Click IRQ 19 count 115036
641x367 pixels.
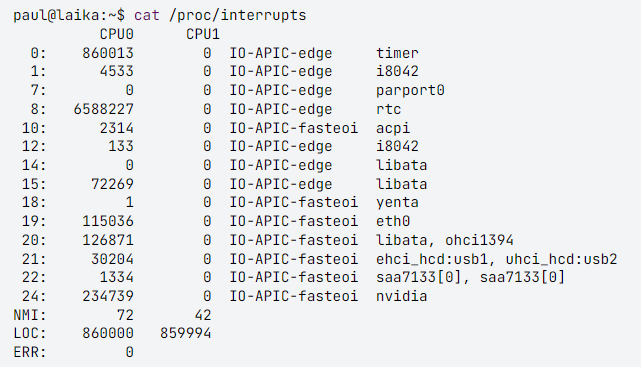point(108,221)
